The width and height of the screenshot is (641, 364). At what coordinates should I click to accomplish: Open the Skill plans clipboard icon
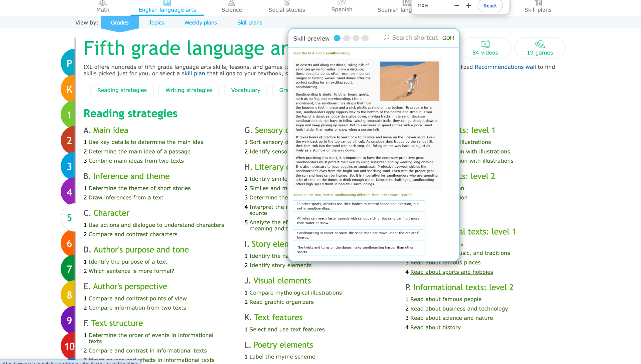538,3
